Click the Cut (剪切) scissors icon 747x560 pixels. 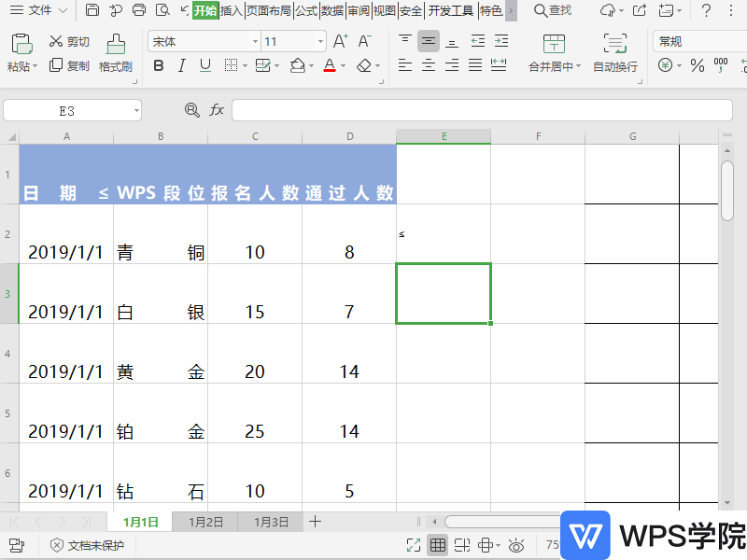pyautogui.click(x=56, y=42)
